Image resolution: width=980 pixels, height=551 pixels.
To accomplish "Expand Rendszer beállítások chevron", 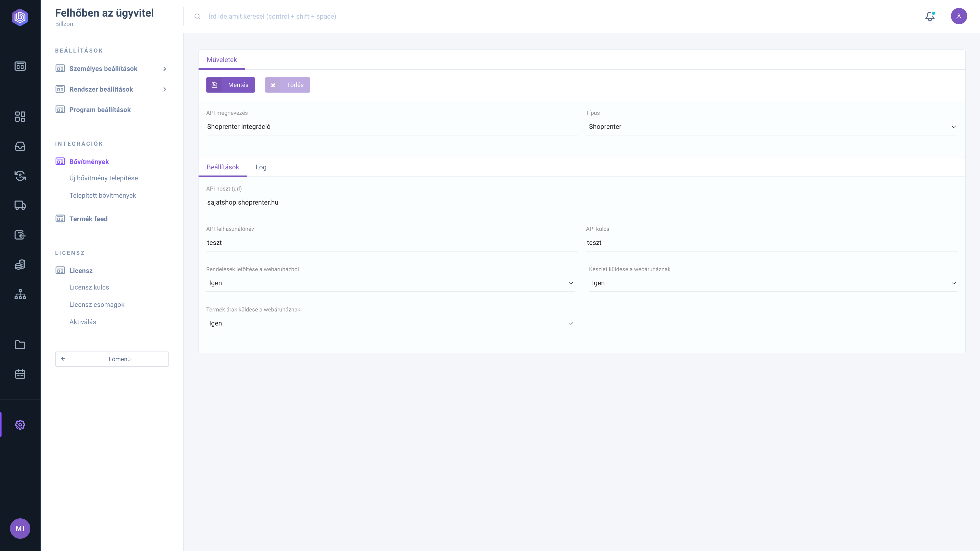I will pyautogui.click(x=165, y=89).
